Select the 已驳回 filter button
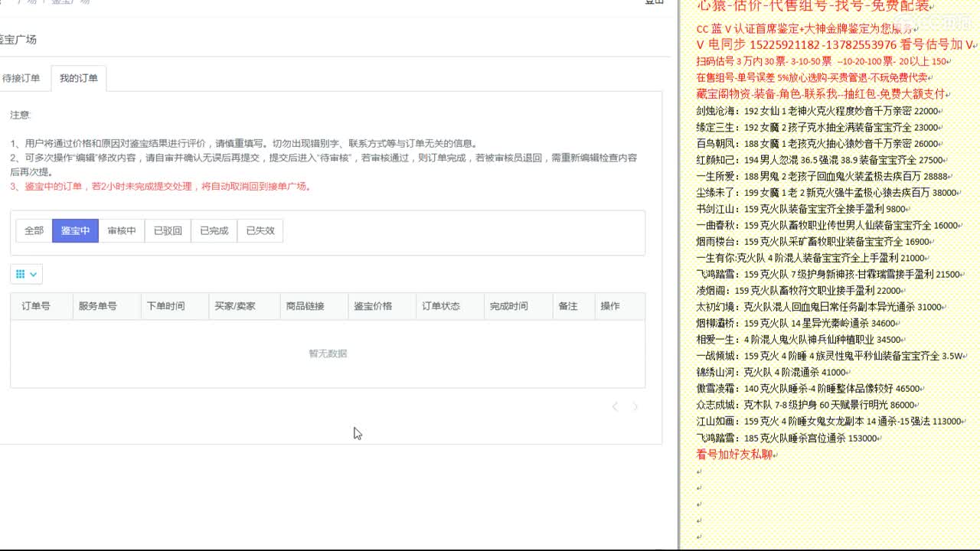Image resolution: width=980 pixels, height=551 pixels. (x=168, y=230)
